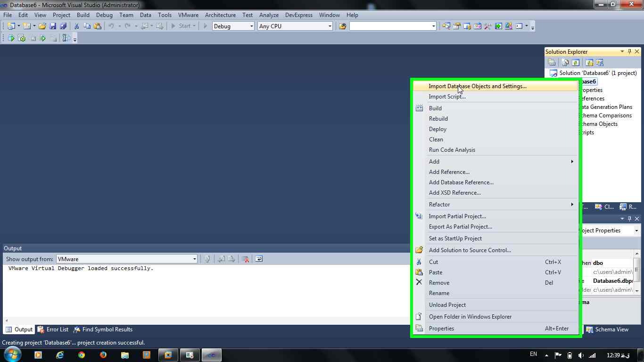
Task: Switch to the Error List tab
Action: (x=53, y=329)
